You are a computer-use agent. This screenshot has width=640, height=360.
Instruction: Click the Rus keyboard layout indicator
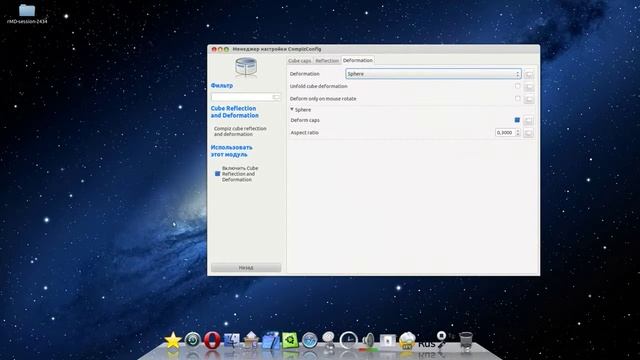[427, 344]
